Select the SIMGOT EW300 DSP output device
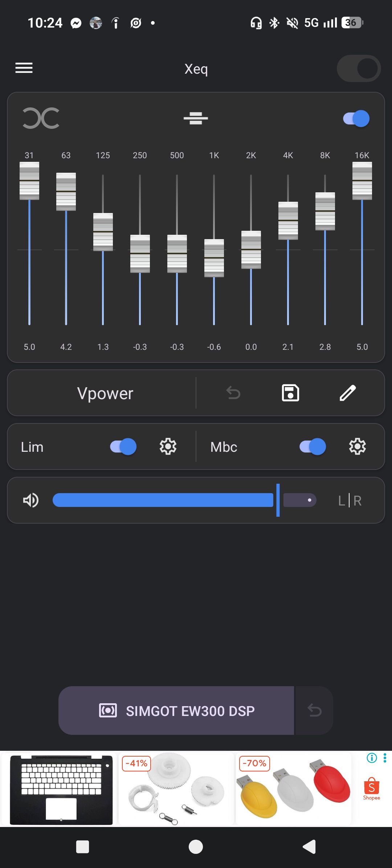The height and width of the screenshot is (868, 392). tap(176, 711)
